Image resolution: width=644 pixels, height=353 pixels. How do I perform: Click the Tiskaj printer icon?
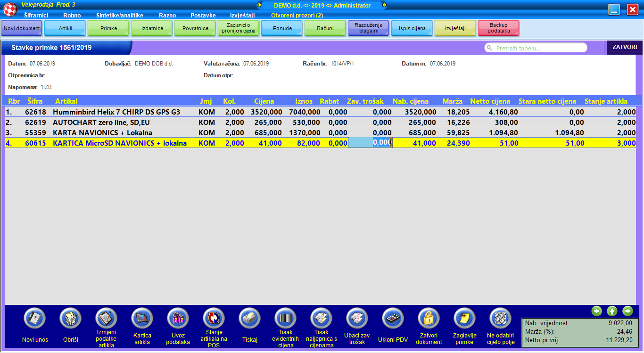pyautogui.click(x=250, y=319)
